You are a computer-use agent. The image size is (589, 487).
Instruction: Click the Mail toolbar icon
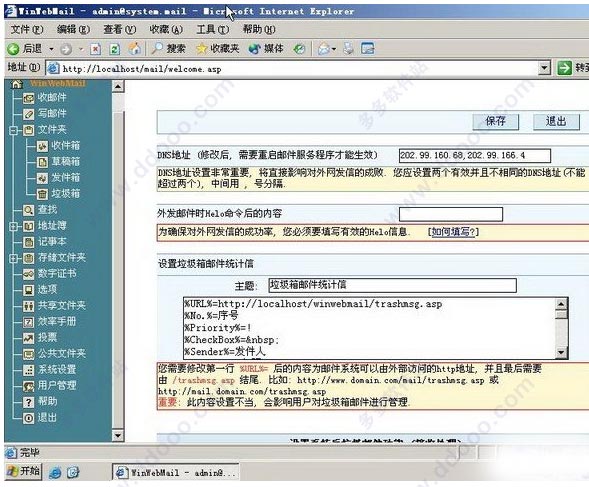(x=323, y=49)
